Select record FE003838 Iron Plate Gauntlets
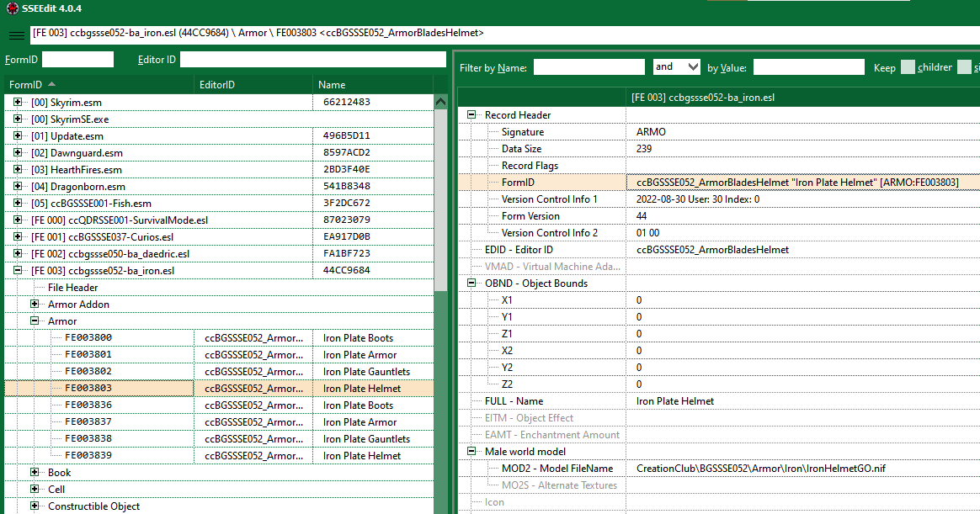This screenshot has width=980, height=514. pos(219,438)
